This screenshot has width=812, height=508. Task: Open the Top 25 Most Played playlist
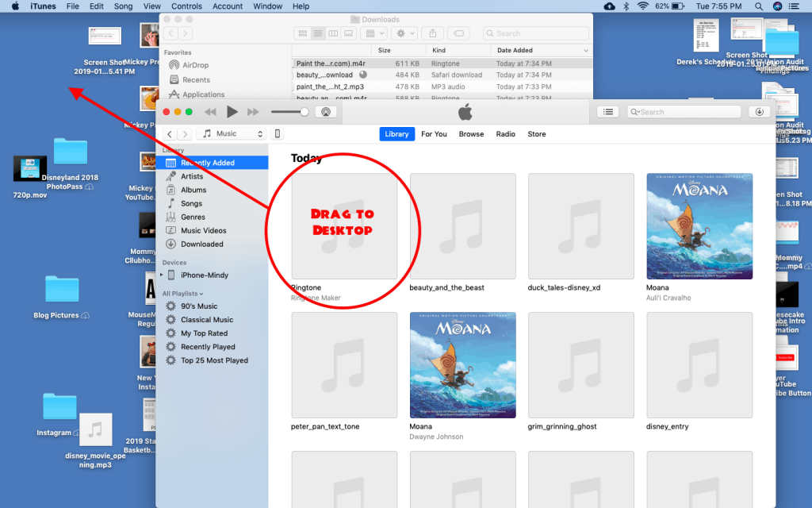pyautogui.click(x=213, y=360)
